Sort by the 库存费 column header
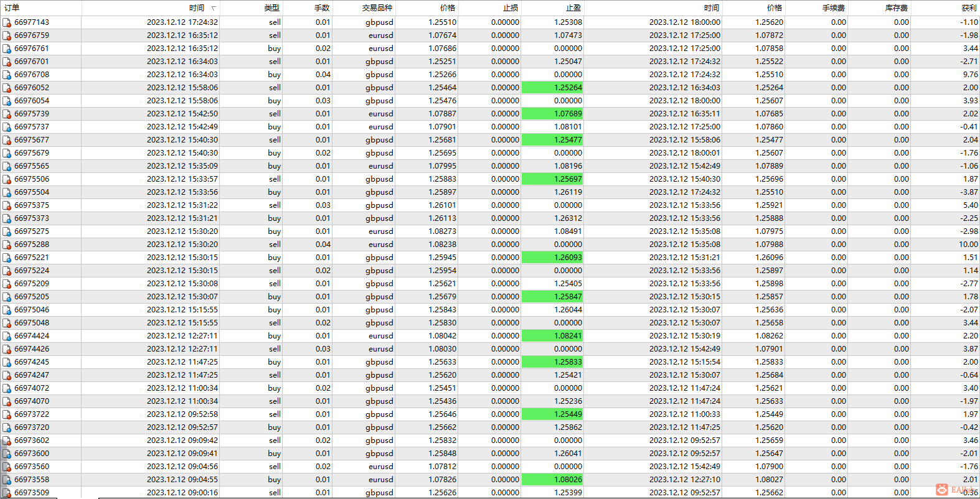Screen dimensions: 980x499 pos(897,8)
